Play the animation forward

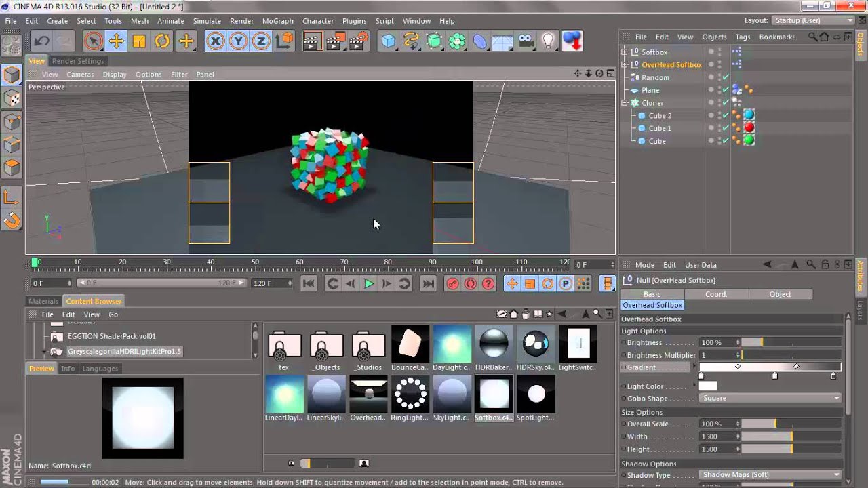coord(369,284)
